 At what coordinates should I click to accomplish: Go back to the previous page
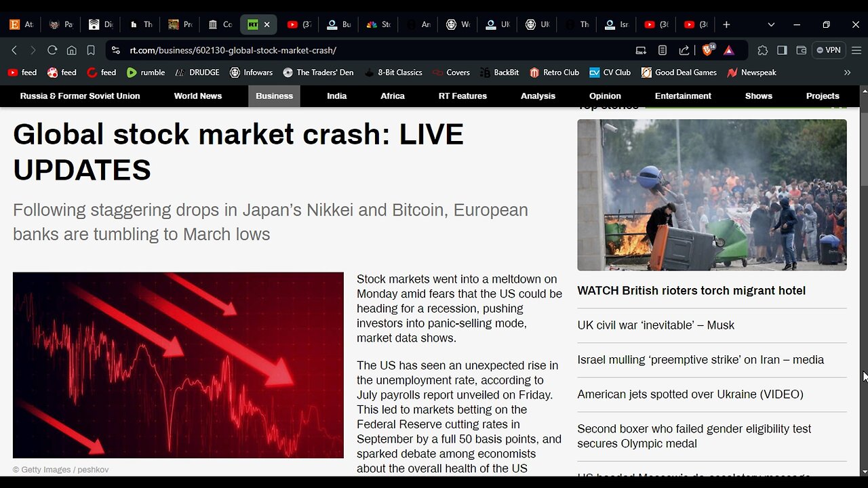click(14, 50)
